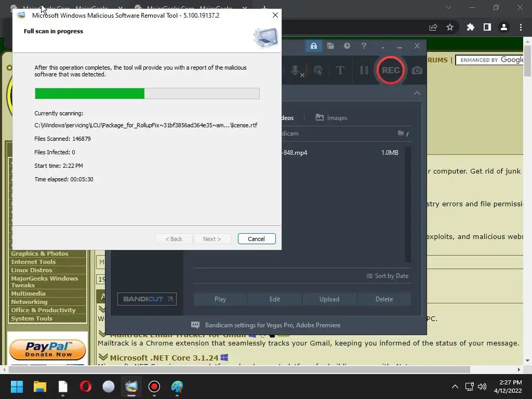Screen dimensions: 532x399
Task: Open the BANDICUT link button
Action: pos(147,299)
